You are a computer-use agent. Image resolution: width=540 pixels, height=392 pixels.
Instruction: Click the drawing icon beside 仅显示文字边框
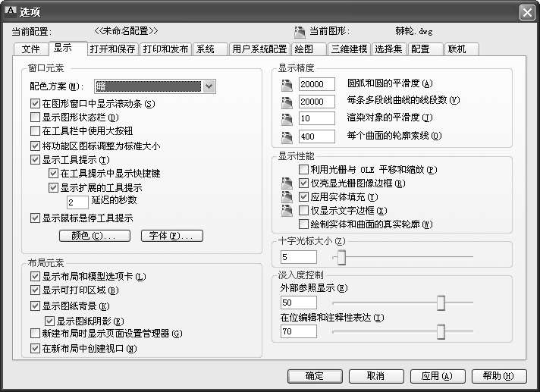coord(287,210)
